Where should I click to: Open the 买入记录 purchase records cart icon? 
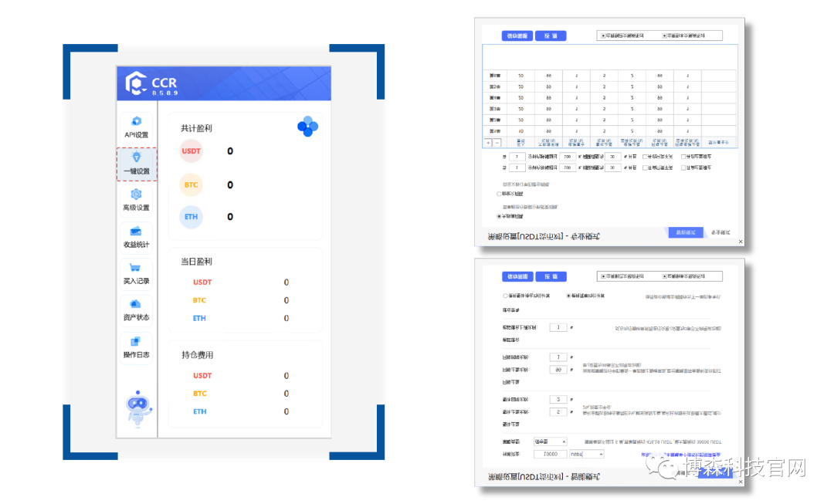137,273
